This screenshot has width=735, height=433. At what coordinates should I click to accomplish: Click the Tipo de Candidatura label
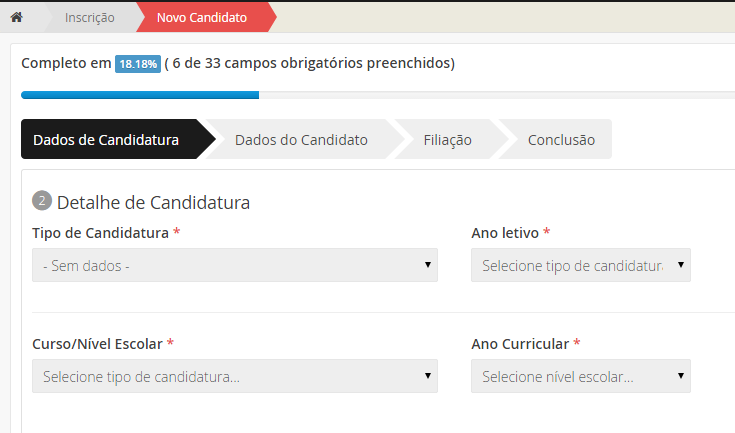coord(101,232)
